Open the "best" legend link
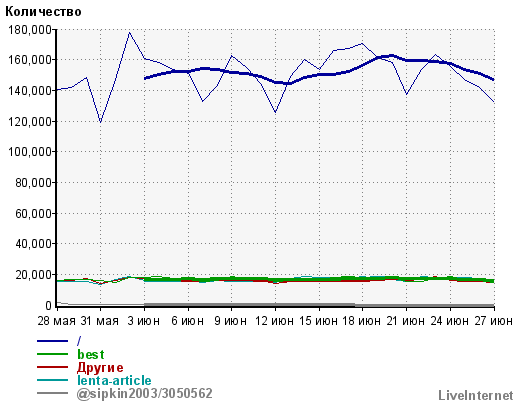The width and height of the screenshot is (520, 405). 91,354
